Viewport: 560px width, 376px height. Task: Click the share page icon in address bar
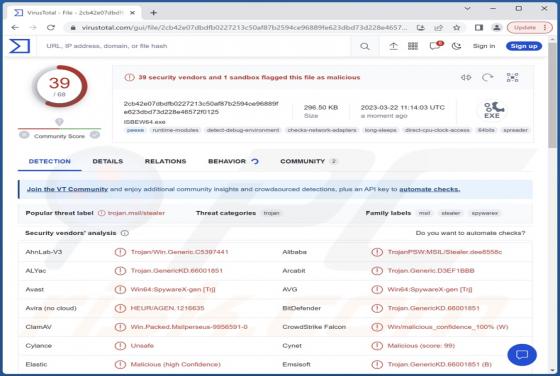pos(439,27)
